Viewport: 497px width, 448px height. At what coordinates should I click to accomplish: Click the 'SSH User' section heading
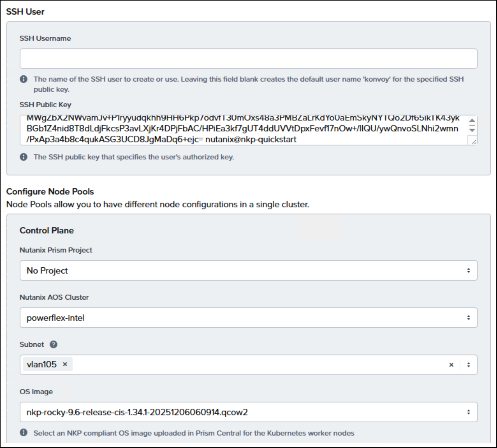click(x=25, y=12)
